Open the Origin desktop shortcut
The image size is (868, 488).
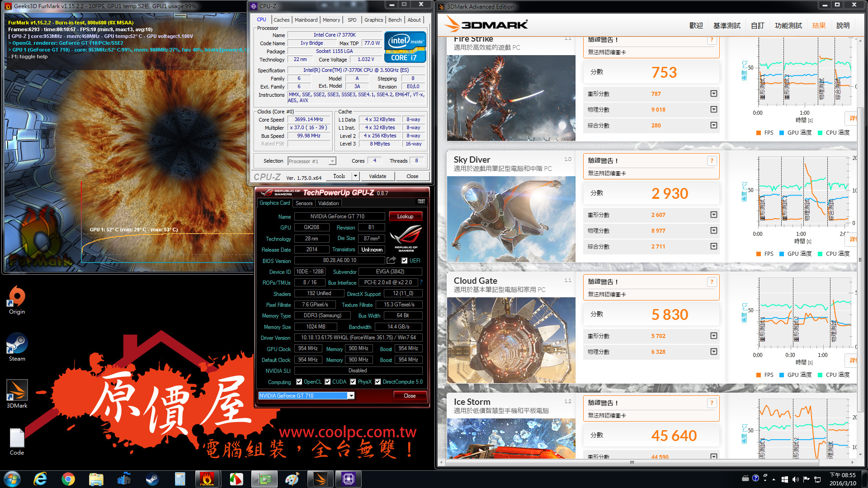pos(17,300)
